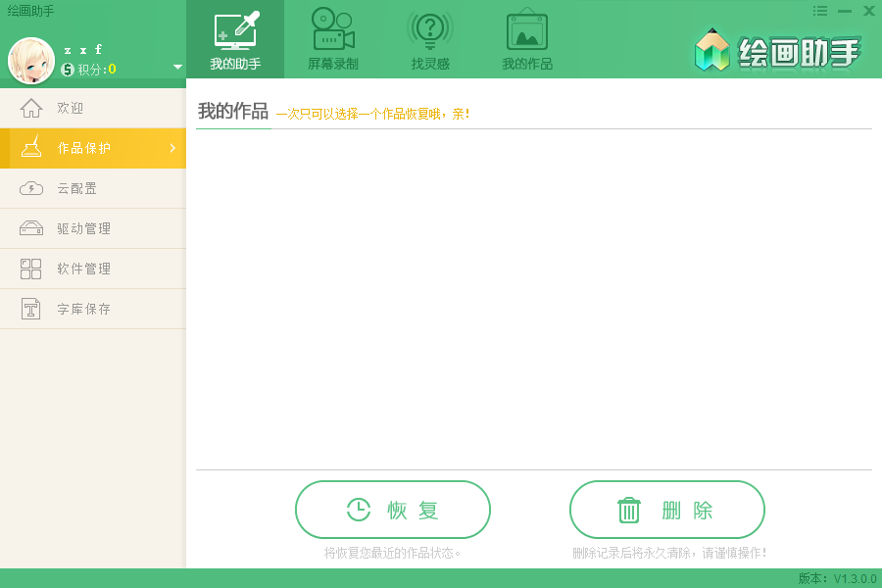Open the 屏幕录制 camera icon
Viewport: 882px width, 588px height.
333,29
